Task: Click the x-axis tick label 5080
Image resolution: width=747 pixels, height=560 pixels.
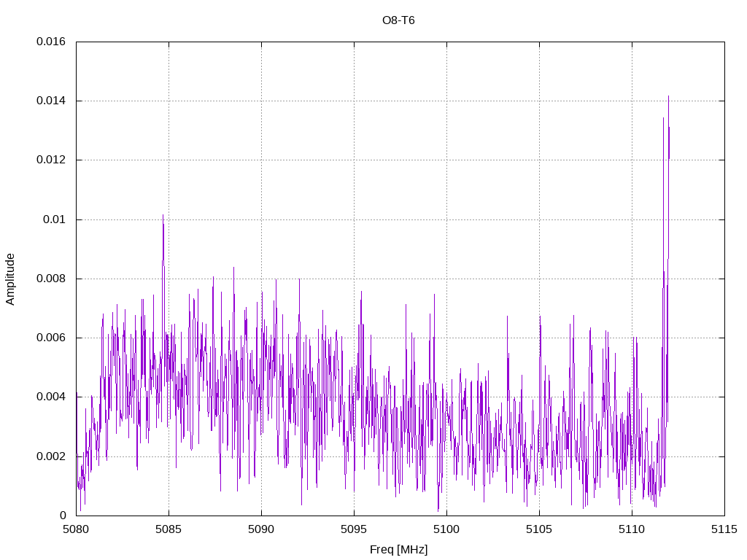Action: (76, 529)
